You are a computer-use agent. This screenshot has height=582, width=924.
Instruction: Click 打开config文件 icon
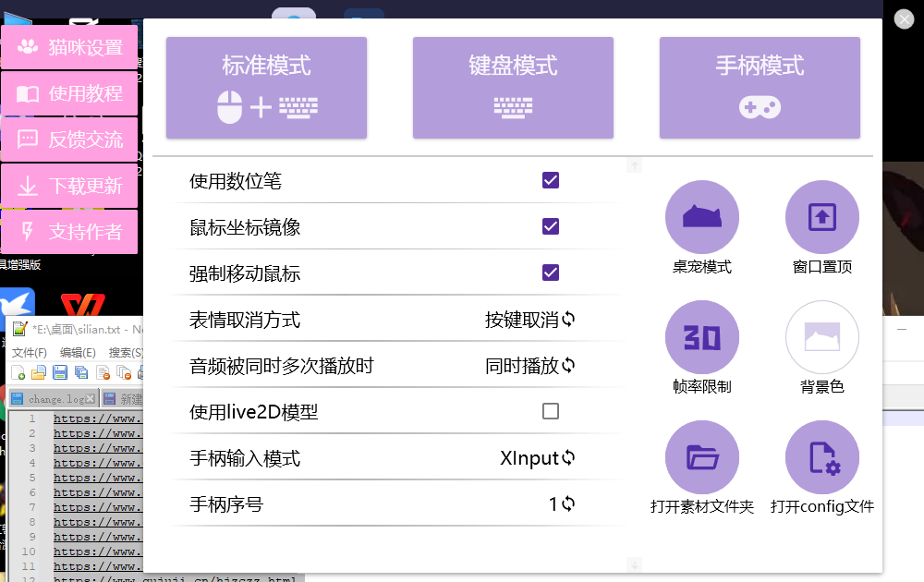(822, 457)
